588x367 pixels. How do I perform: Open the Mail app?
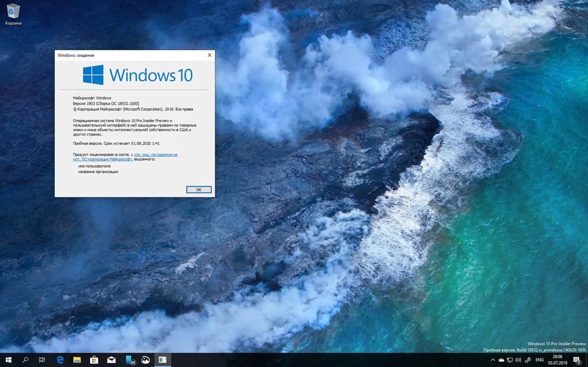(111, 360)
